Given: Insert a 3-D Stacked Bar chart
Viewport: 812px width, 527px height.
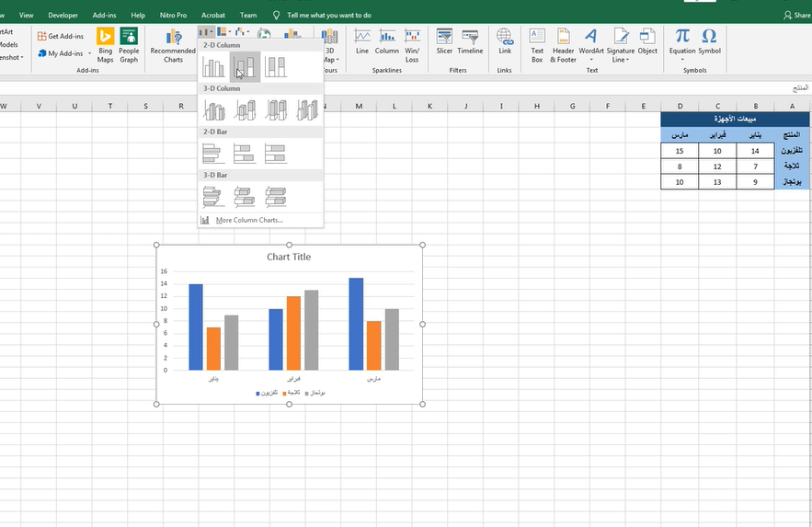Looking at the screenshot, I should (245, 197).
